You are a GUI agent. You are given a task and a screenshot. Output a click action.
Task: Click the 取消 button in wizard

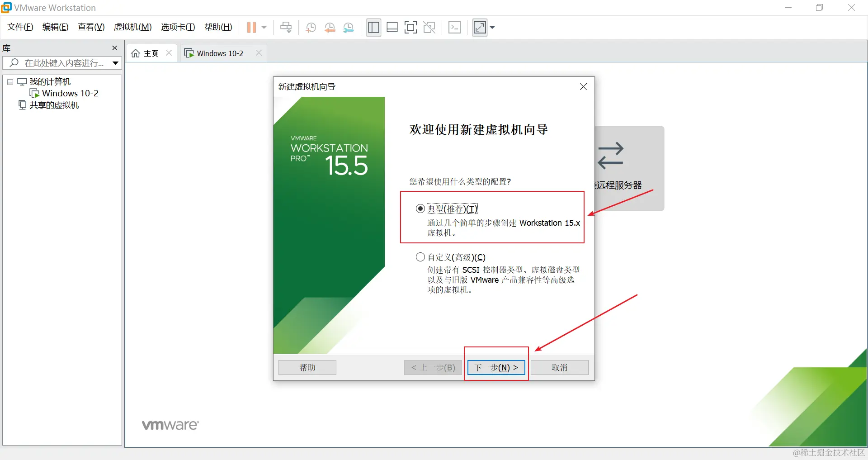pos(560,367)
